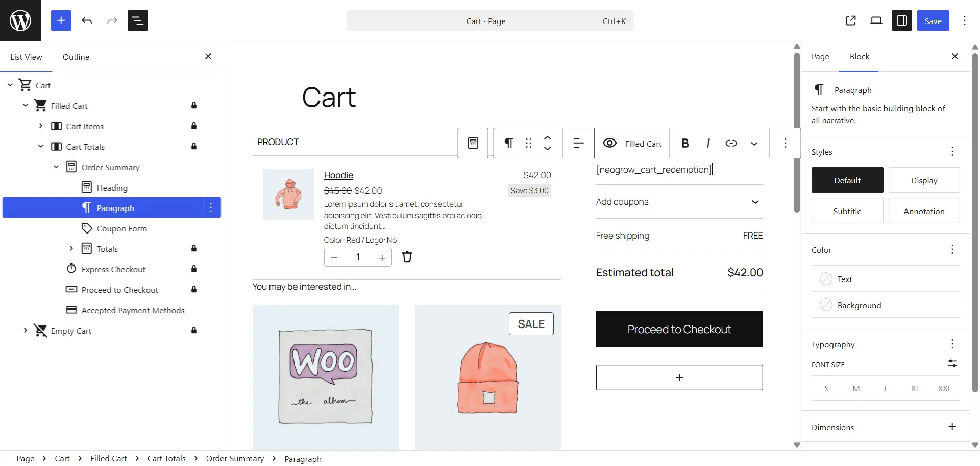The width and height of the screenshot is (980, 466).
Task: Open the text alignment toolbar button
Action: [x=578, y=143]
